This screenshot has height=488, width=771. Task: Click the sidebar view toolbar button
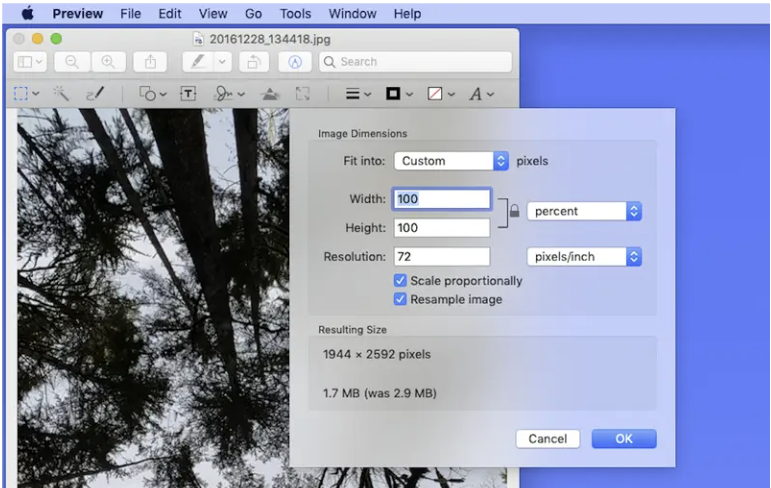coord(30,62)
